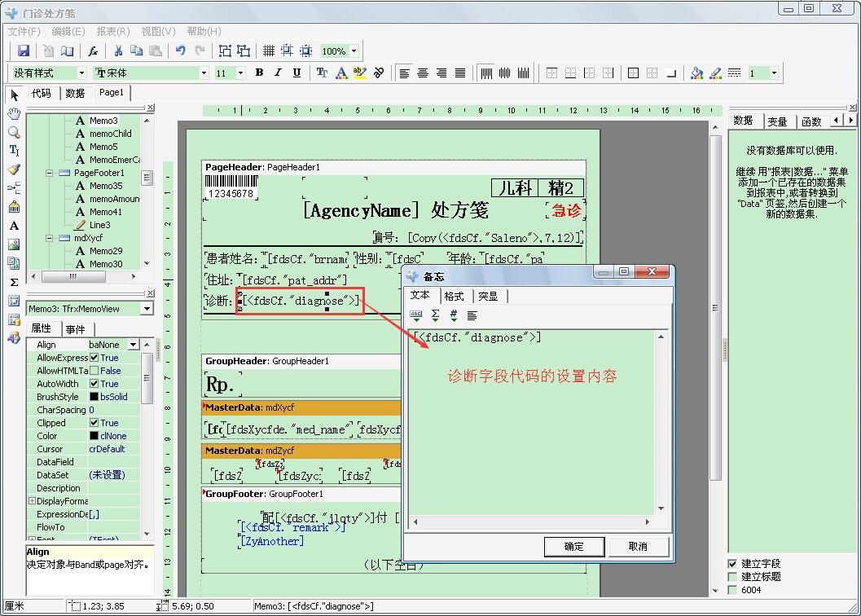Viewport: 861px width, 616px height.
Task: Switch to the 代码 tab
Action: 42,93
